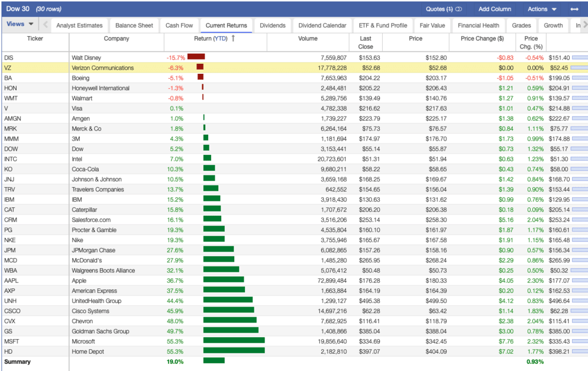Click the WMT ticker
This screenshot has height=371, width=588.
[11, 98]
